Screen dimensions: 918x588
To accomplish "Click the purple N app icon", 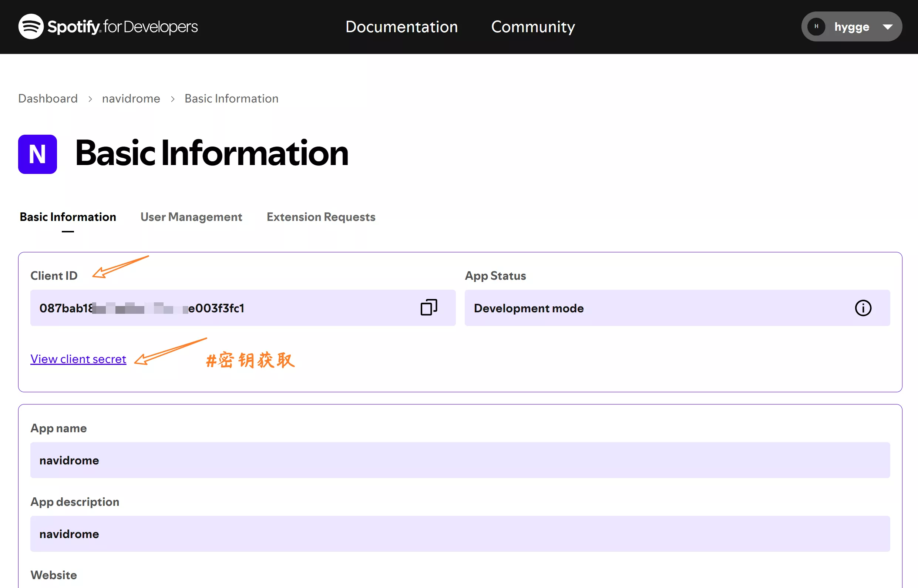I will 37,154.
